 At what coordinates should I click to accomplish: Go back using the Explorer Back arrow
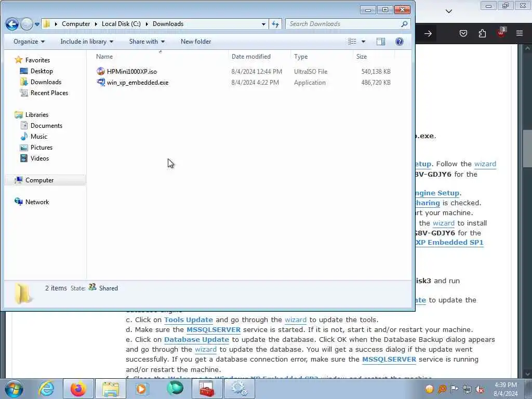click(12, 24)
